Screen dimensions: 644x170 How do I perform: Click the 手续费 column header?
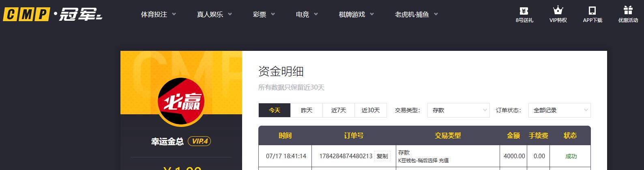pos(539,135)
